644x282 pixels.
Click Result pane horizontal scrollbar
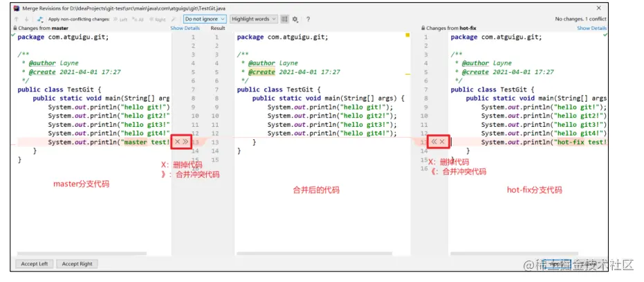tap(314, 254)
